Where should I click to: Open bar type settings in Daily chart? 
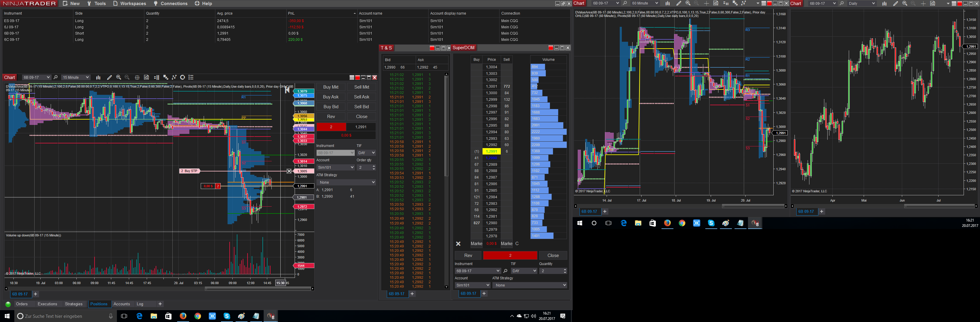coord(884,3)
